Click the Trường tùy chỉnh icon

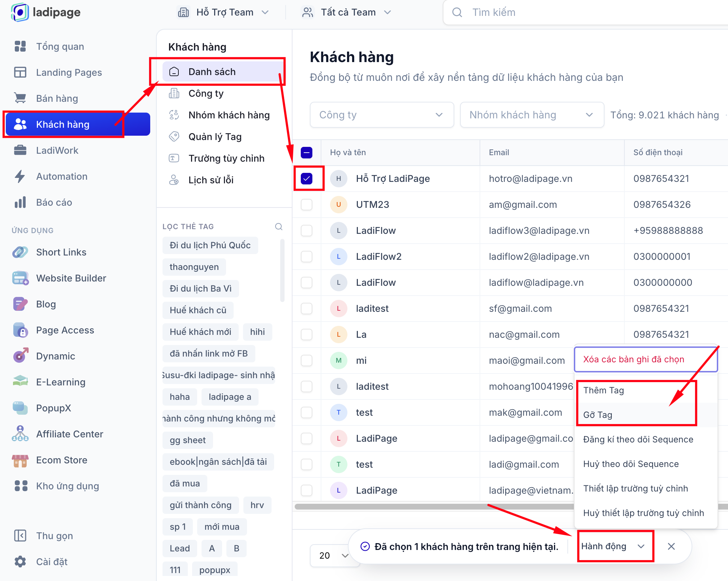(x=174, y=158)
